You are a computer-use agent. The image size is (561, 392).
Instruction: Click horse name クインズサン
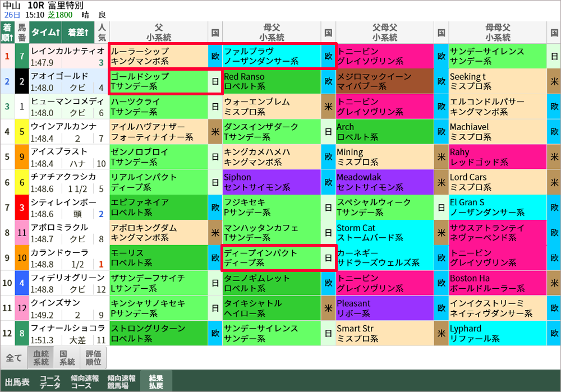point(56,303)
